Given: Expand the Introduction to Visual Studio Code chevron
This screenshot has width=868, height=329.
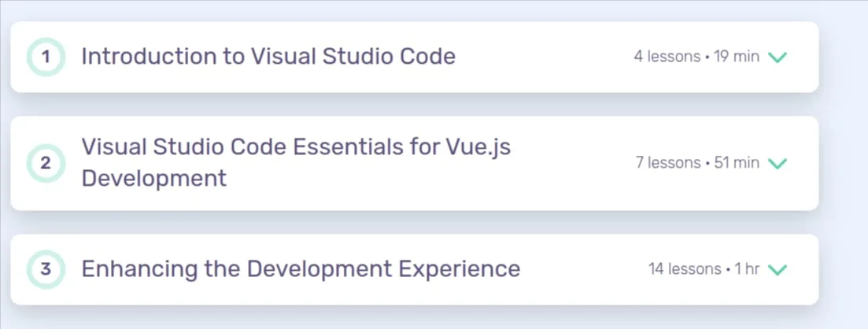Looking at the screenshot, I should pos(778,57).
